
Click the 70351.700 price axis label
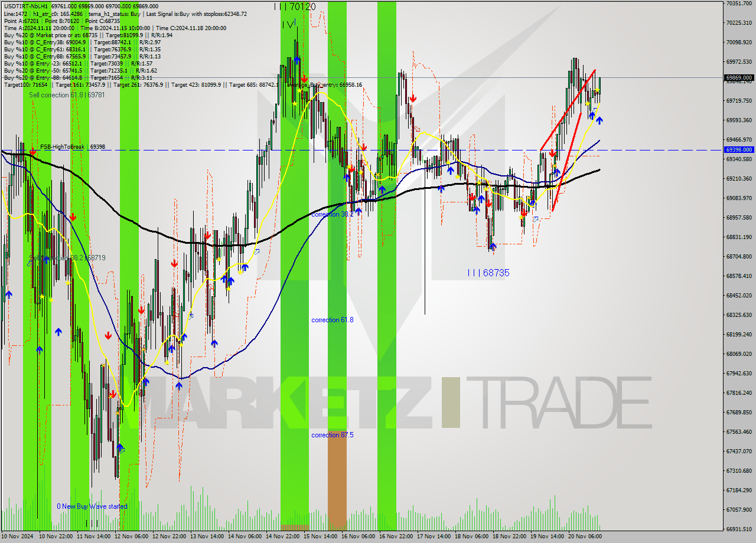(739, 3)
